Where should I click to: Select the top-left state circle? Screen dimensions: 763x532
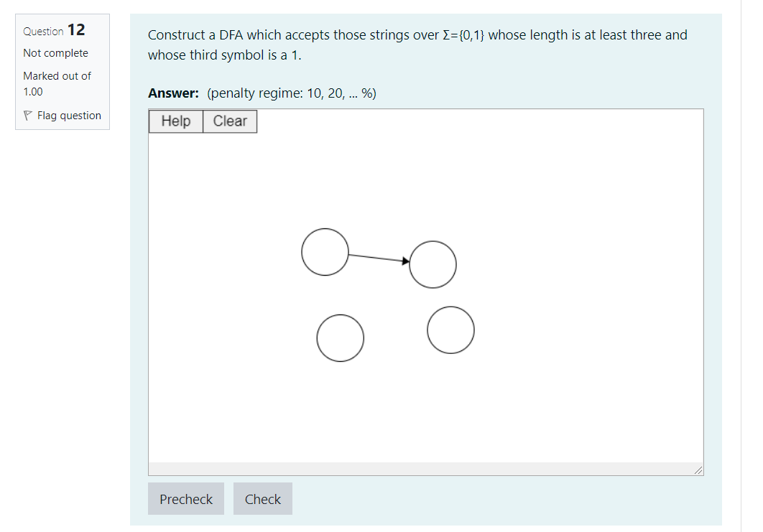(x=325, y=252)
